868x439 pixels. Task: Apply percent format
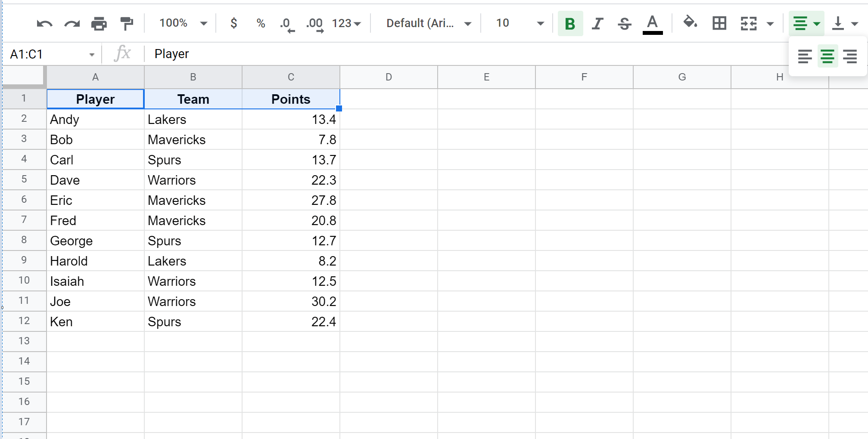coord(261,23)
